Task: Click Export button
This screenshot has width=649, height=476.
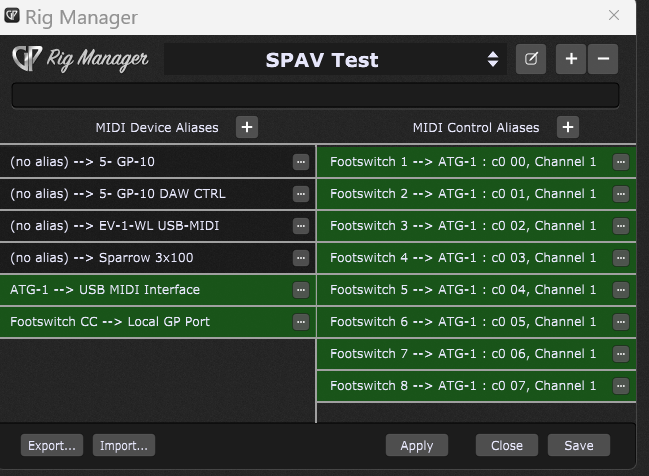Action: pyautogui.click(x=52, y=445)
